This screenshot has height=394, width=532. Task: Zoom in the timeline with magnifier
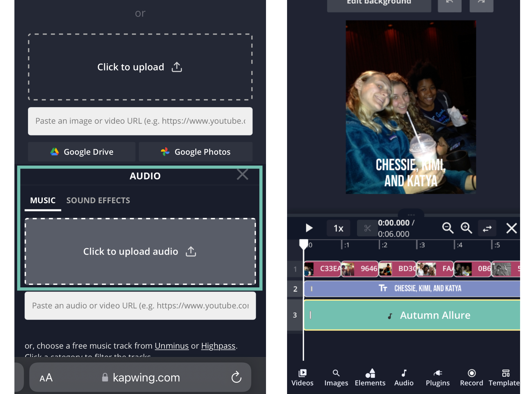(x=466, y=228)
